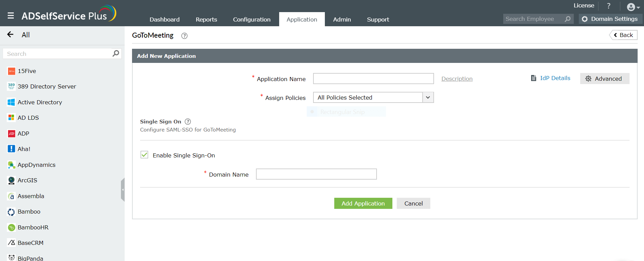
Task: Open the Description link
Action: click(x=457, y=79)
